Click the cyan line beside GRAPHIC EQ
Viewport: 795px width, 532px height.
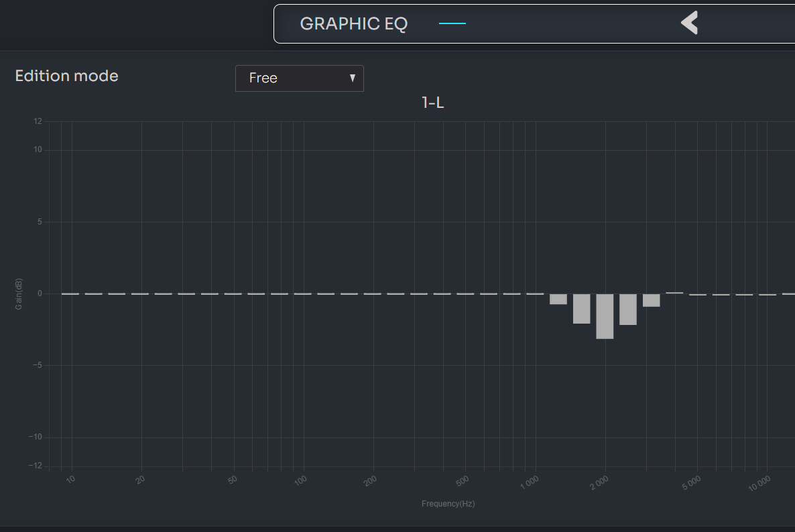pyautogui.click(x=452, y=23)
